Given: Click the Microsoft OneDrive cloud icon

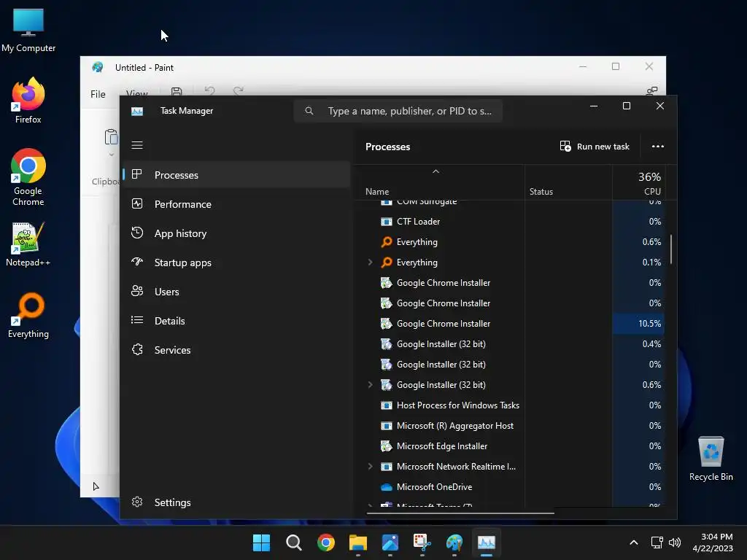Looking at the screenshot, I should 387,486.
